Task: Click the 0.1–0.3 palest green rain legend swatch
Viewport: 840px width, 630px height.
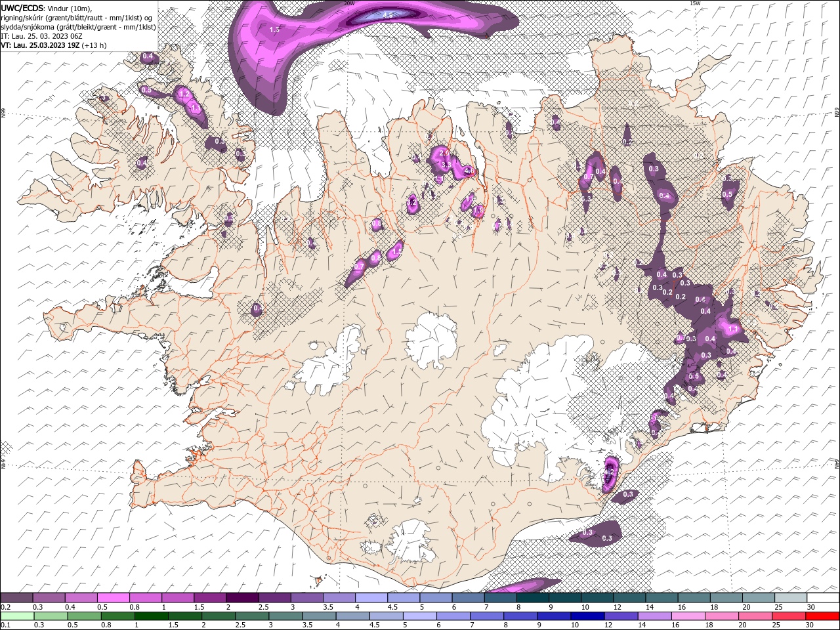Action: (x=17, y=616)
